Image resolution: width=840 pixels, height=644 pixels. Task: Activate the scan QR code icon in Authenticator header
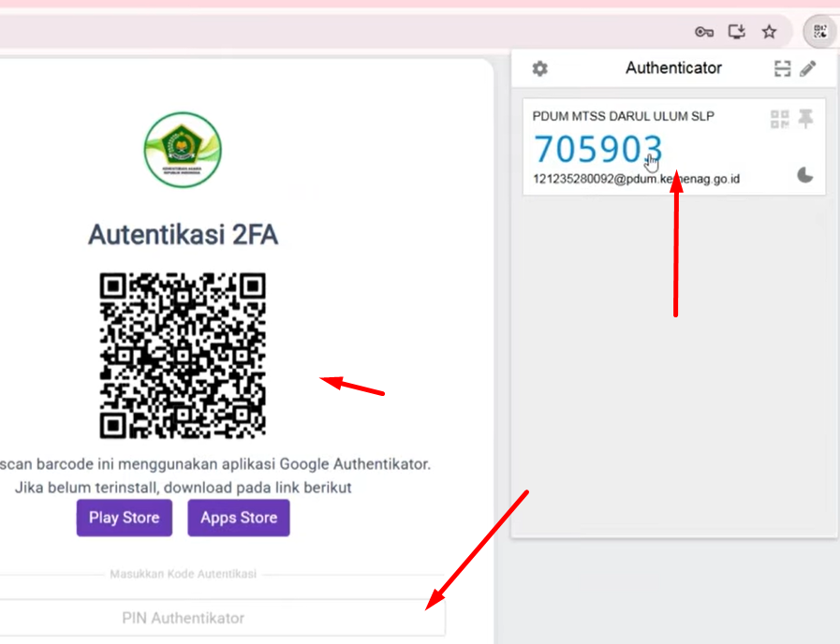783,68
